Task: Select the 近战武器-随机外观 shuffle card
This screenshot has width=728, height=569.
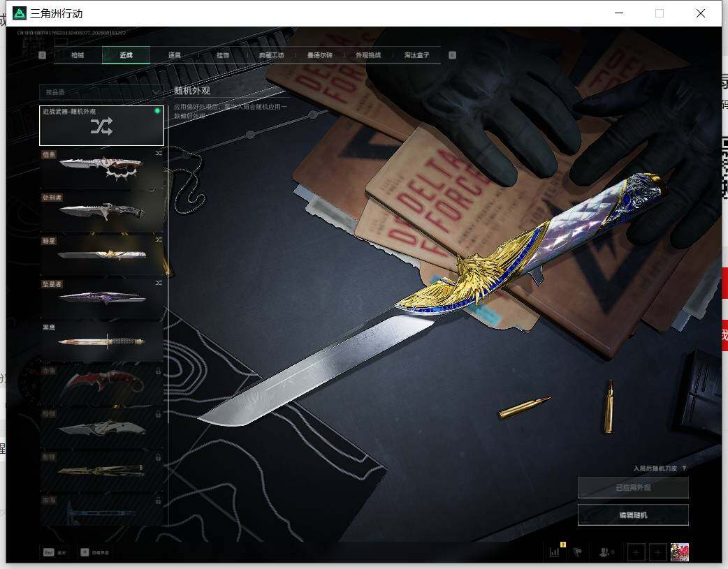Action: pos(102,126)
